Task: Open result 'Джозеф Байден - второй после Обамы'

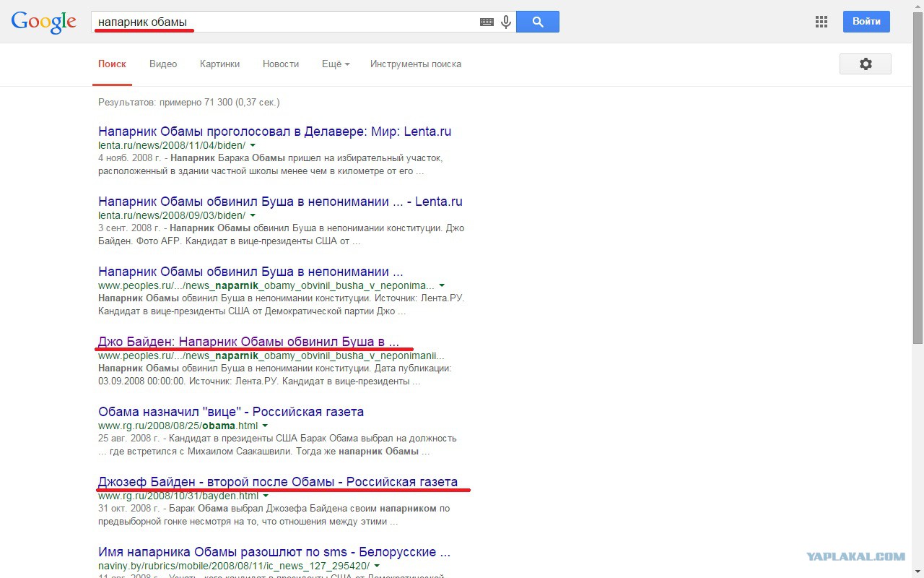Action: click(x=278, y=482)
